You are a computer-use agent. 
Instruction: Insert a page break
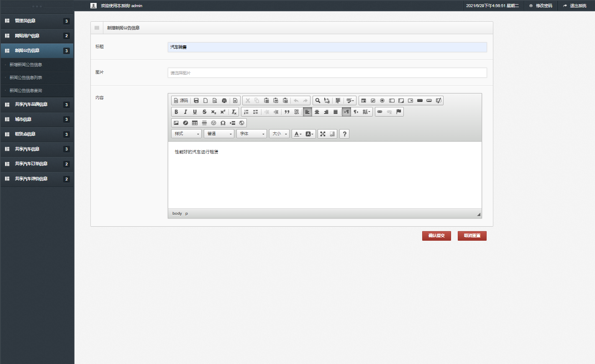pos(232,123)
